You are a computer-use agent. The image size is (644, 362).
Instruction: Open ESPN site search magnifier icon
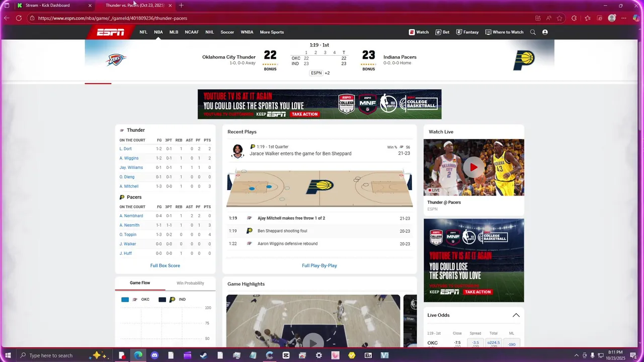pos(533,32)
